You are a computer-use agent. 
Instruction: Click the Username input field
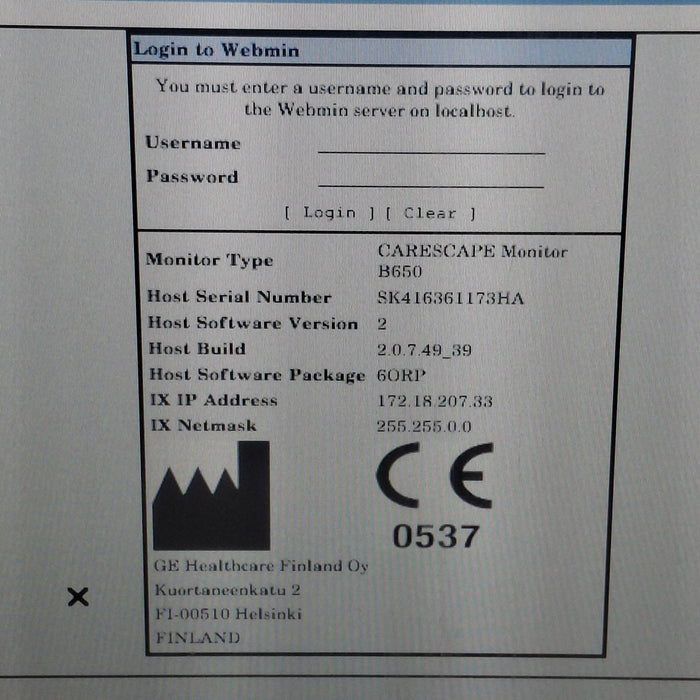[431, 144]
